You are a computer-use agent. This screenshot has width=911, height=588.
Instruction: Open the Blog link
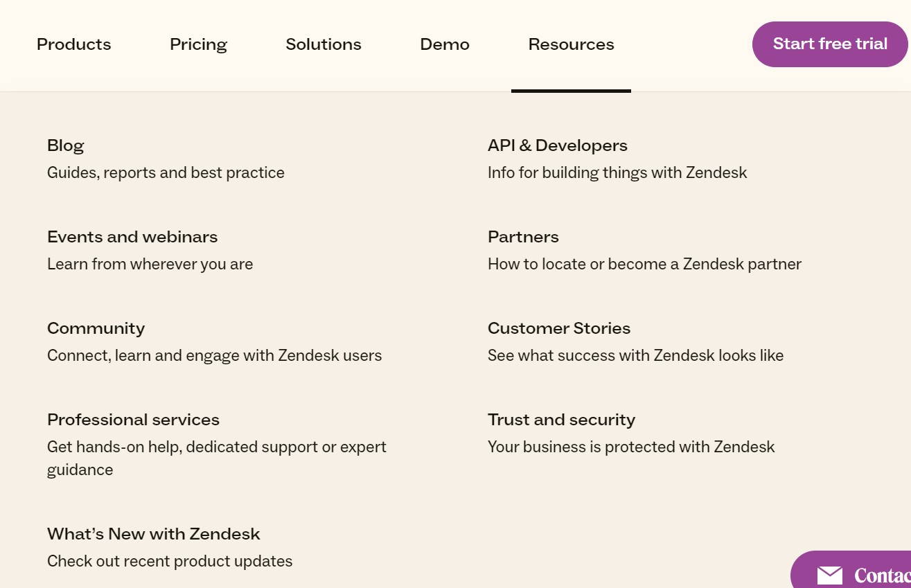(66, 145)
